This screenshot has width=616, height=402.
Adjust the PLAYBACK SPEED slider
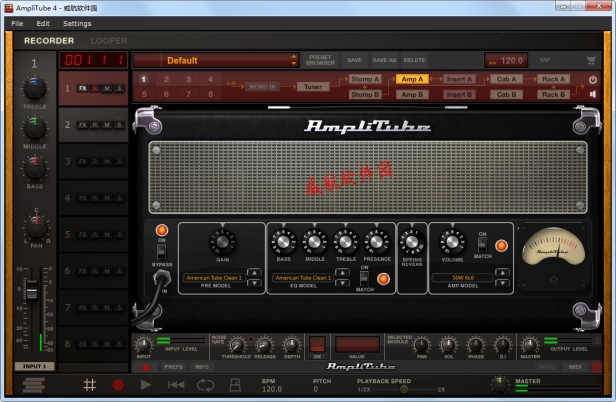point(403,389)
